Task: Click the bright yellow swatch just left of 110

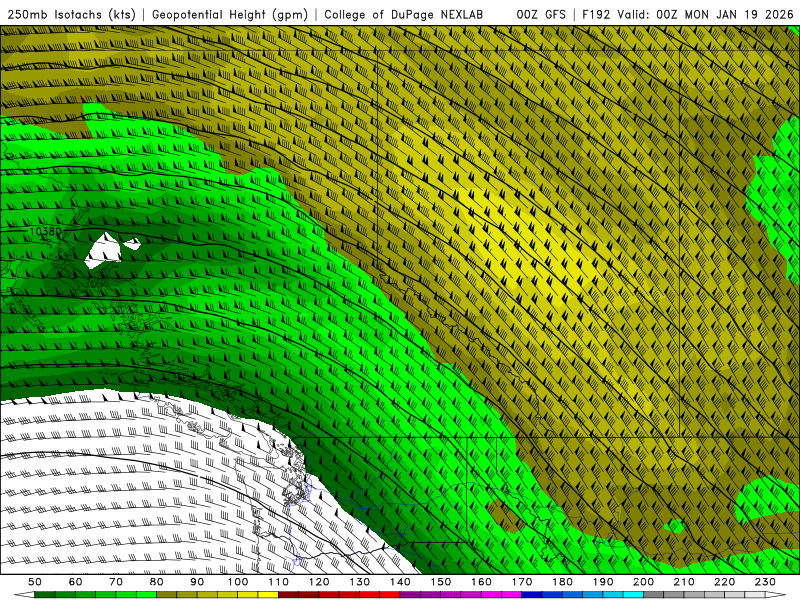Action: pos(268,595)
